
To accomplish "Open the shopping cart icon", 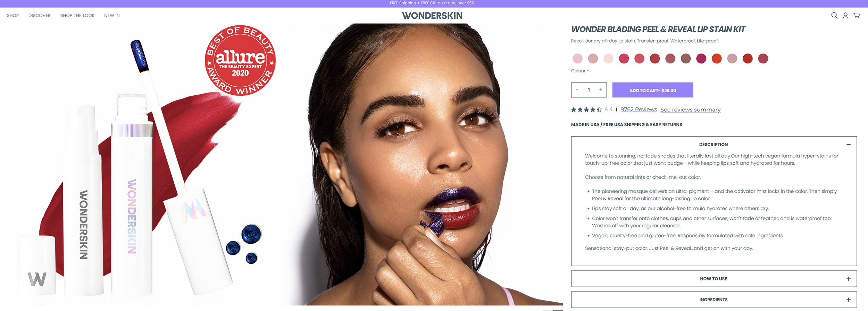I will tap(857, 15).
